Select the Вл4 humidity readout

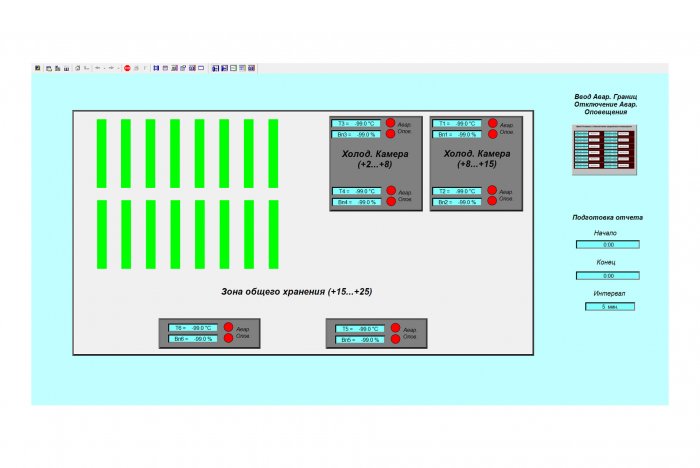[x=357, y=202]
